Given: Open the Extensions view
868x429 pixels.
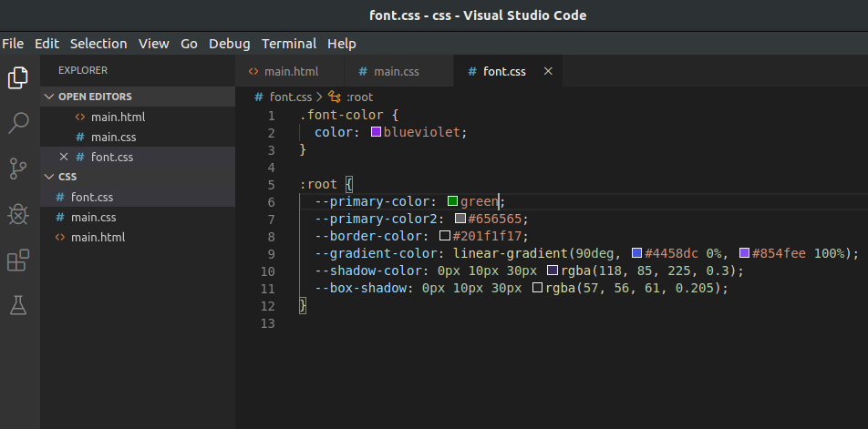Looking at the screenshot, I should coord(18,261).
